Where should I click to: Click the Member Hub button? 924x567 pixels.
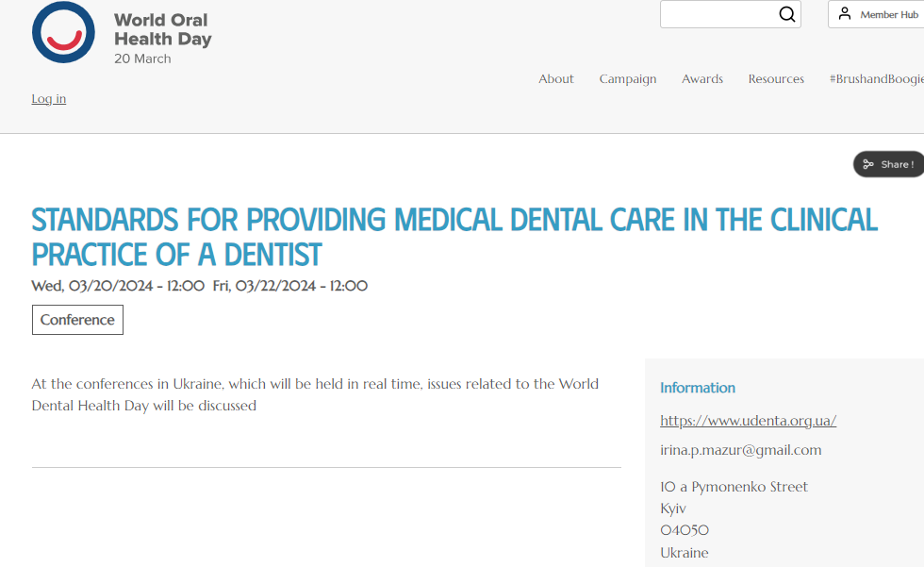(x=876, y=14)
